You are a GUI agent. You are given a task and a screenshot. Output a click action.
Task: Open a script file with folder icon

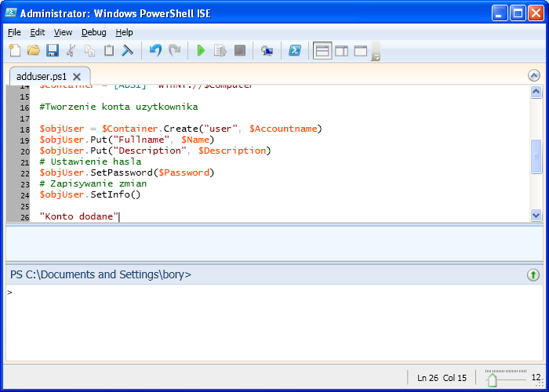34,50
